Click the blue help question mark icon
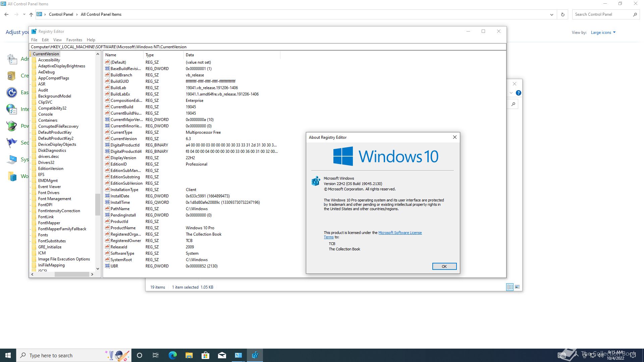644x362 pixels. (x=518, y=93)
